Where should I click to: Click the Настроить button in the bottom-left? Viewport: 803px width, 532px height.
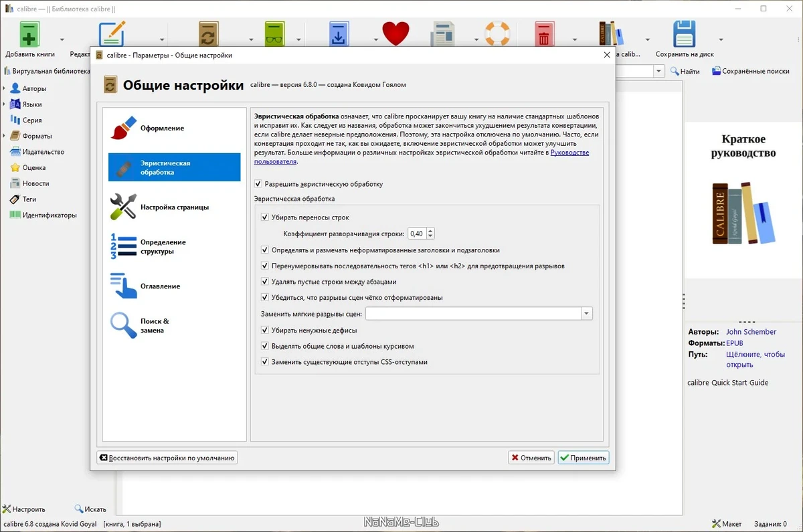24,509
